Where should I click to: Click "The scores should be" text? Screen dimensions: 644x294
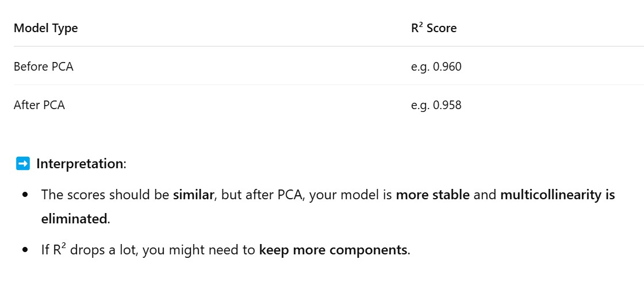coord(105,195)
